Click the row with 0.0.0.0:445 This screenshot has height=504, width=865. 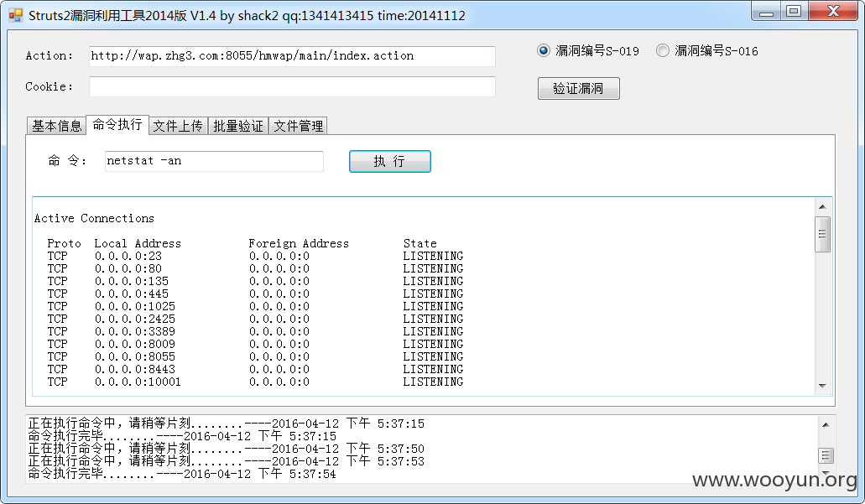tap(255, 294)
